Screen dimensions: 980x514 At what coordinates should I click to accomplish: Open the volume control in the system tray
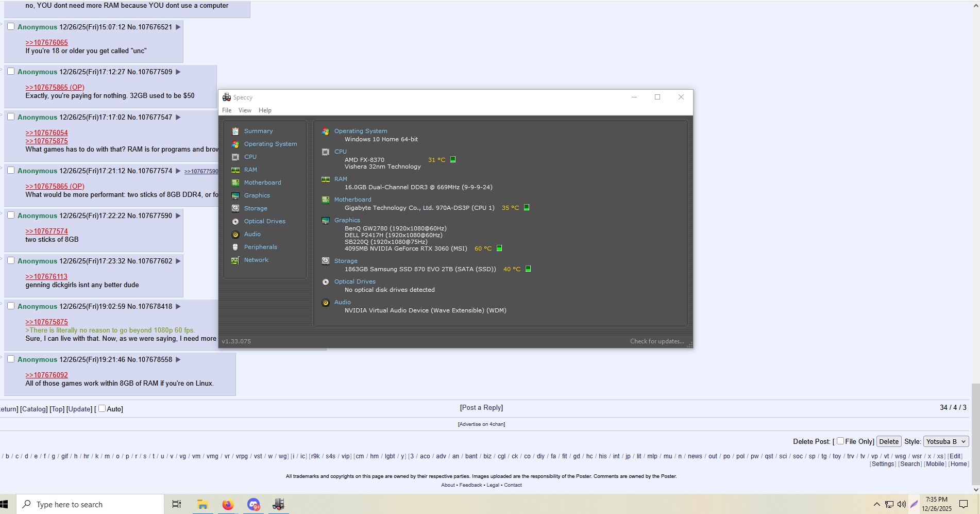pos(901,504)
